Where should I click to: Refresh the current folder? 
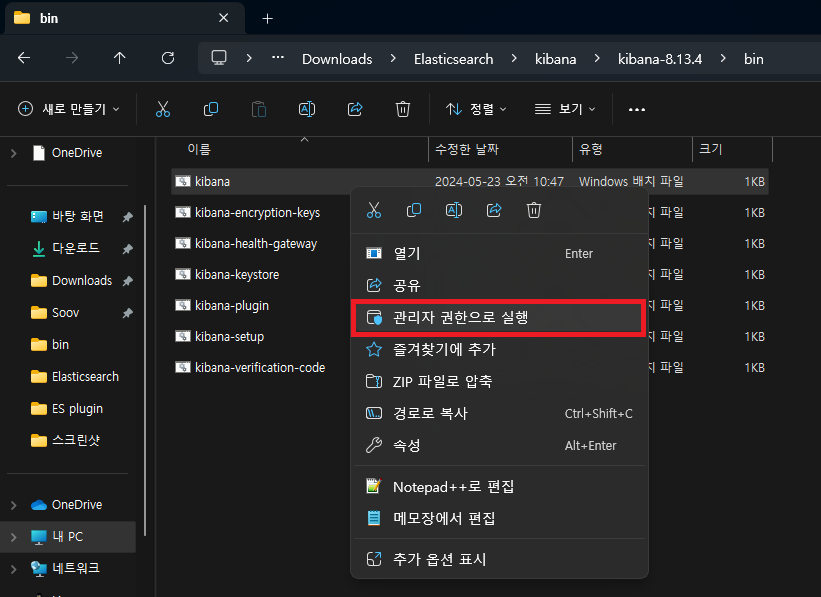click(168, 58)
